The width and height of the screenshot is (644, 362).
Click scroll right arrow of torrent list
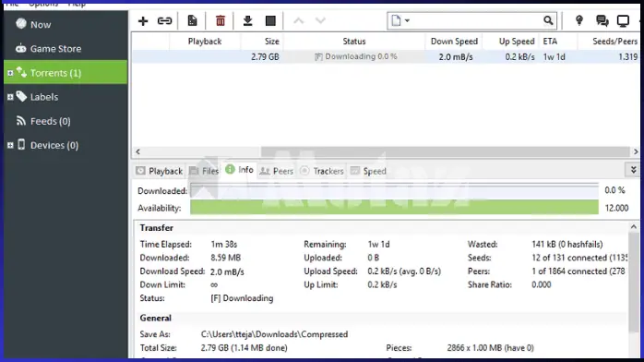(x=636, y=151)
